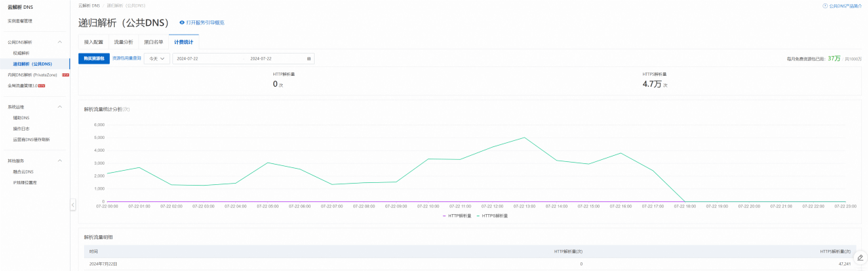Toggle HTTPS解析量 series in chart legend
The height and width of the screenshot is (271, 868).
point(492,215)
